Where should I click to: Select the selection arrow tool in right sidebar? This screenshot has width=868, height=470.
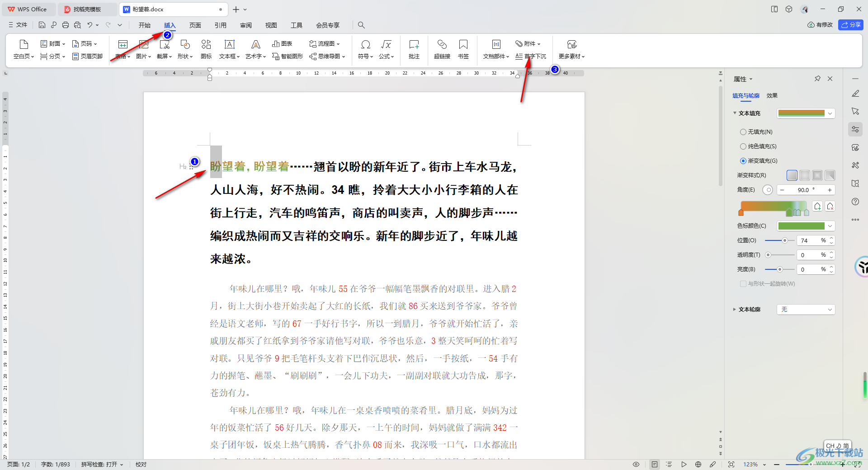point(855,111)
